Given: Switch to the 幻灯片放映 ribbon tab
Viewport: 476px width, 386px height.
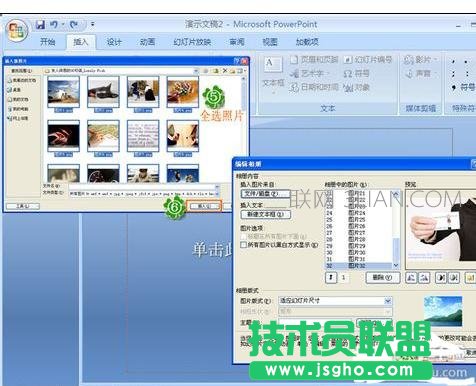Looking at the screenshot, I should click(192, 42).
